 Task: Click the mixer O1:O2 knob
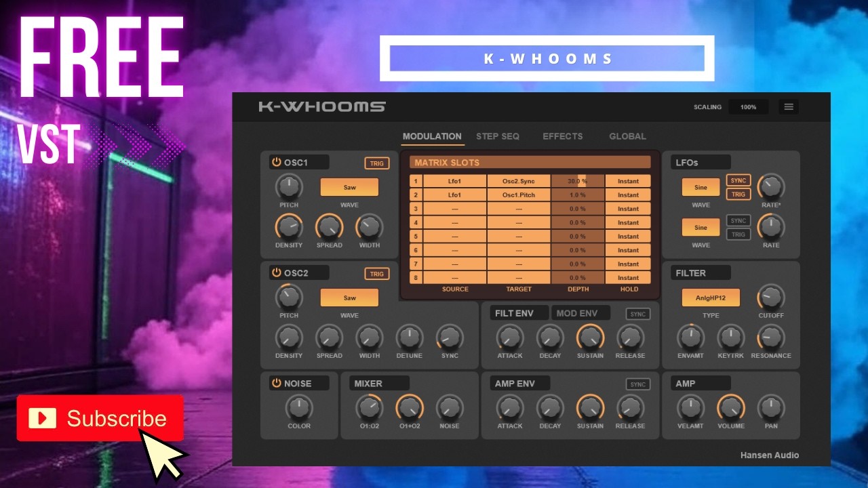(x=370, y=407)
